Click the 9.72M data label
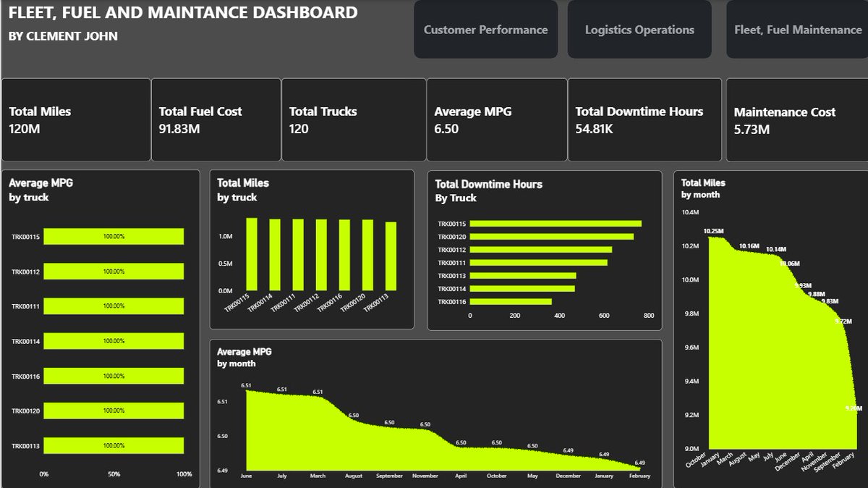Image resolution: width=868 pixels, height=488 pixels. (x=843, y=321)
